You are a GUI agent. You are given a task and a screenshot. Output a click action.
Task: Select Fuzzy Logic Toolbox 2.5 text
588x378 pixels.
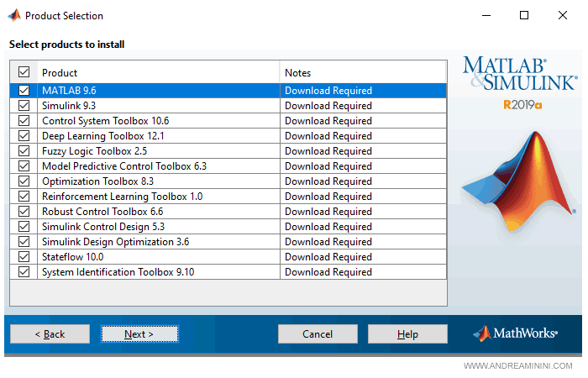(94, 150)
